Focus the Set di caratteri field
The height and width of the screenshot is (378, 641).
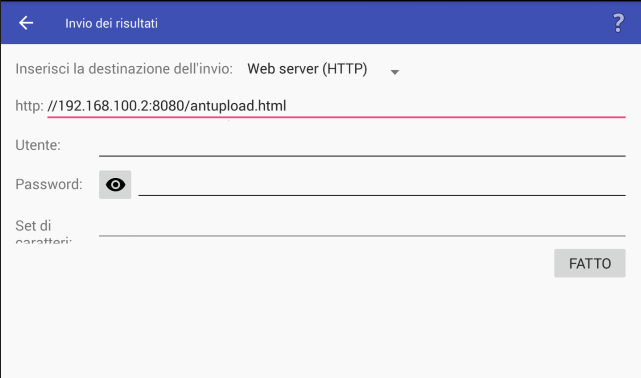tap(362, 226)
